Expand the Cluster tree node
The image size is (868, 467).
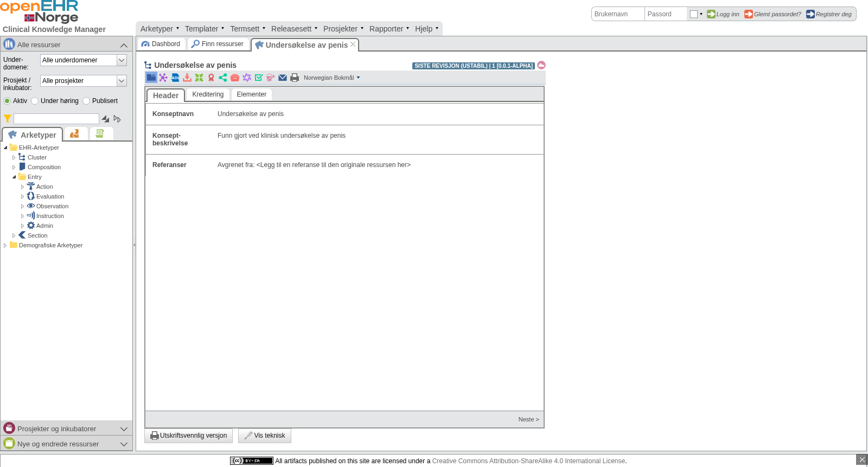(14, 157)
